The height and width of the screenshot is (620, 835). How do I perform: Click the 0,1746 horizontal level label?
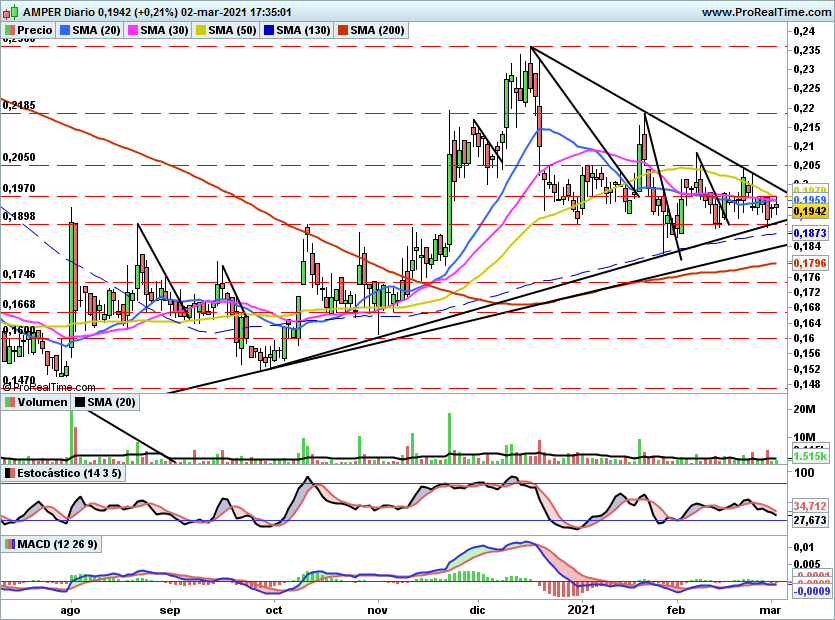pos(19,274)
